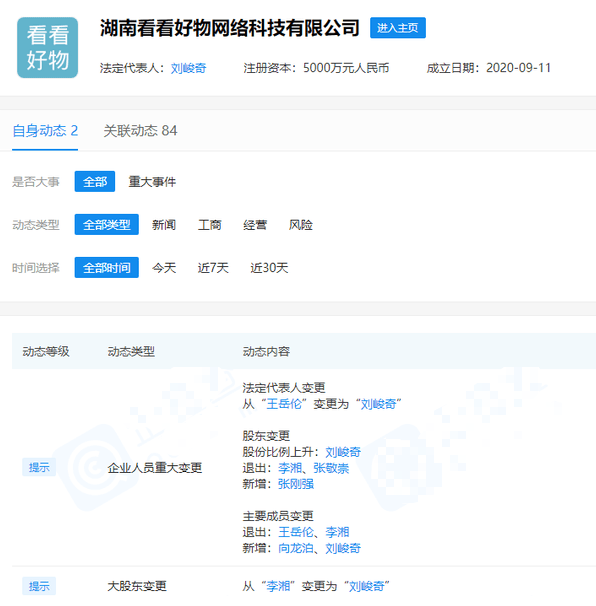Choose 近7天 time filter

point(213,267)
